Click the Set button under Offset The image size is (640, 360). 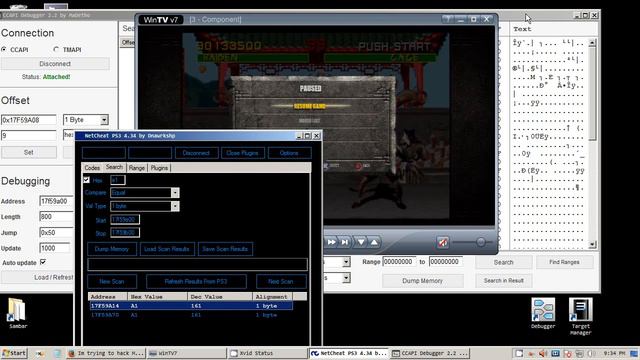(x=29, y=152)
